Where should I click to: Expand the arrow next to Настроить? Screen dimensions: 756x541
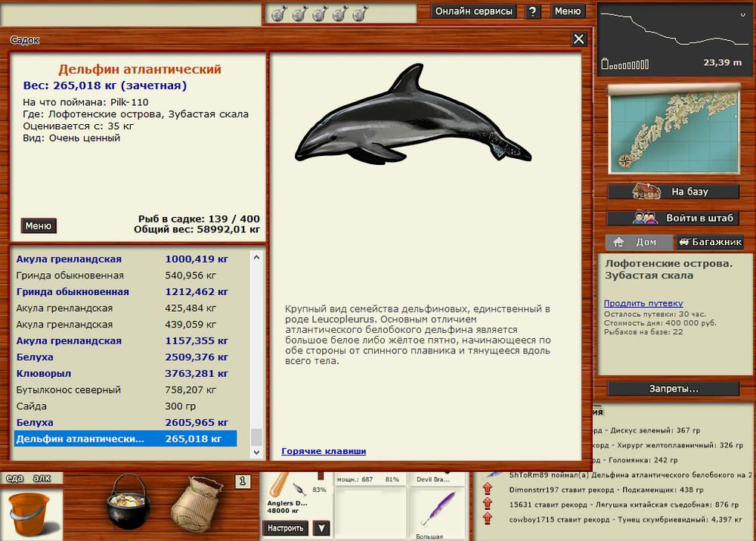(321, 528)
